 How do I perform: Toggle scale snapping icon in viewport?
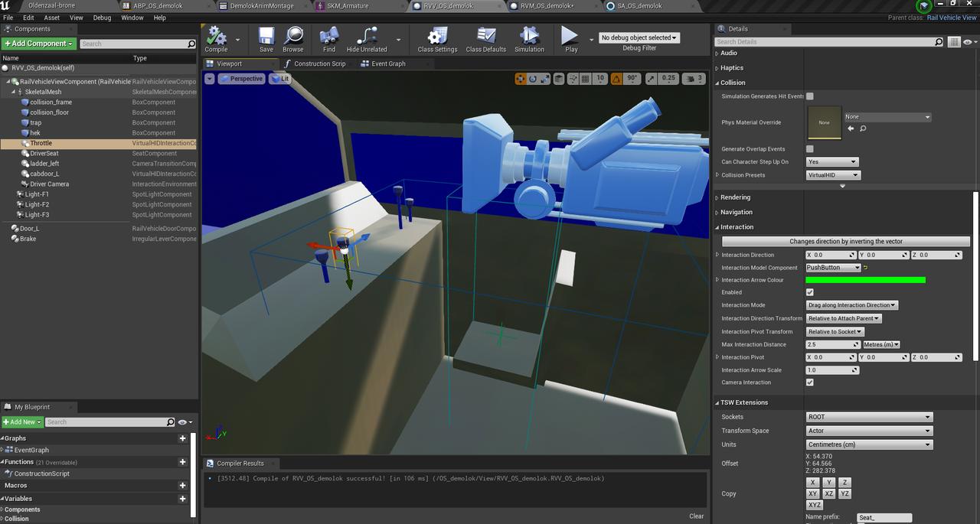(x=651, y=78)
